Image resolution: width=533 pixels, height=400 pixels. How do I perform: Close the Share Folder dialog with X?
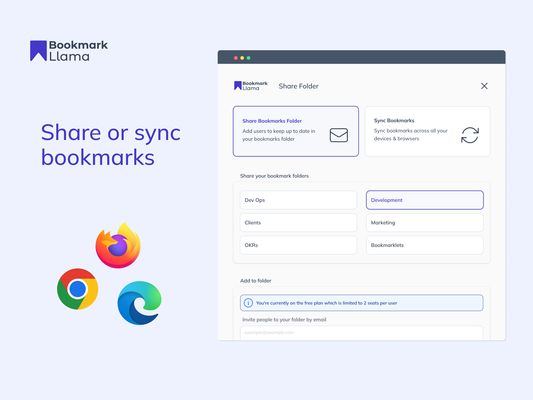pos(484,86)
